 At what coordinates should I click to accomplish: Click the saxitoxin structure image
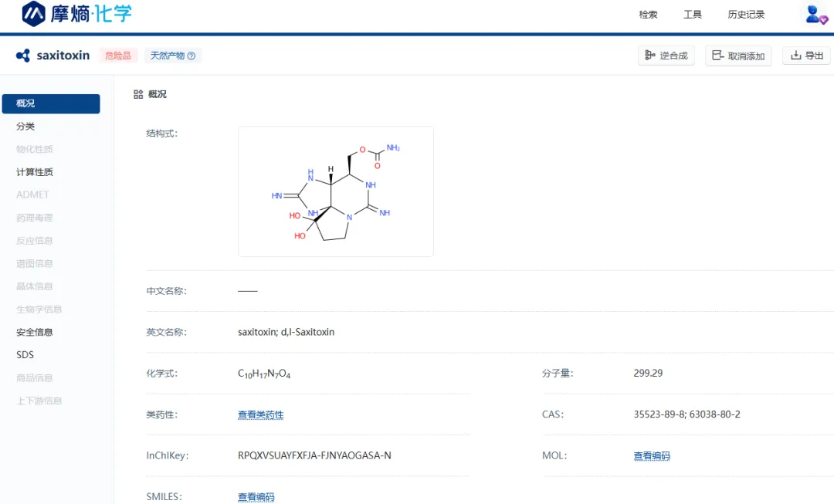336,191
